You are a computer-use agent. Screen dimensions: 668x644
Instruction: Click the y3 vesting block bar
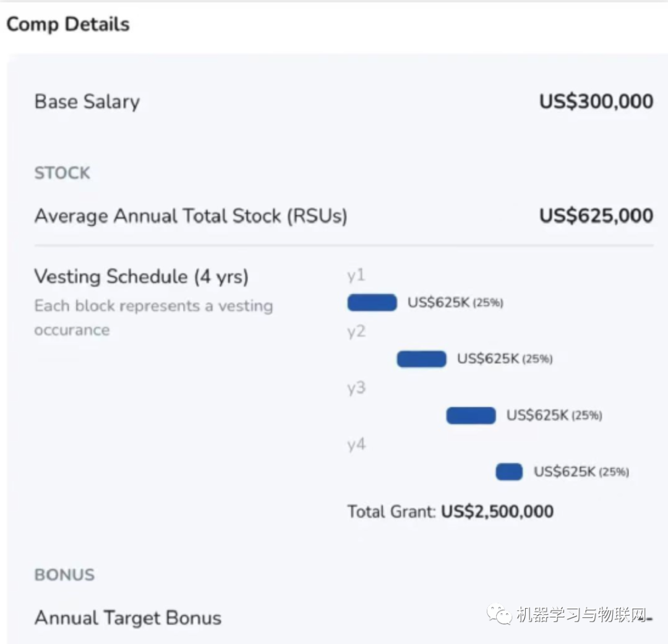471,415
